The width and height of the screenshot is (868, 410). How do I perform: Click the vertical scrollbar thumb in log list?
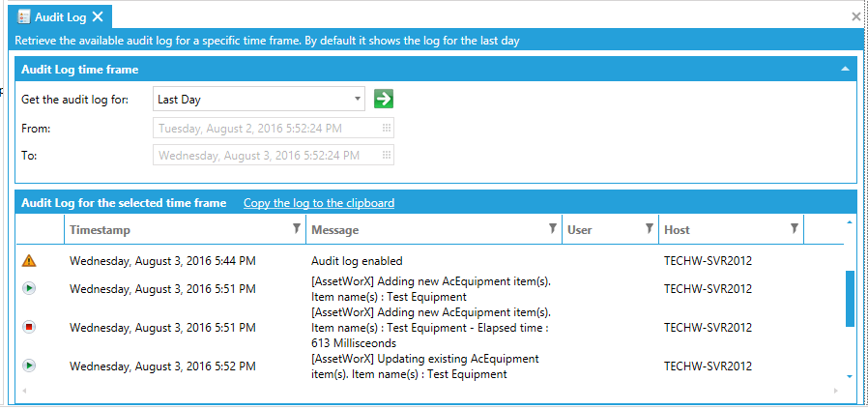850,298
